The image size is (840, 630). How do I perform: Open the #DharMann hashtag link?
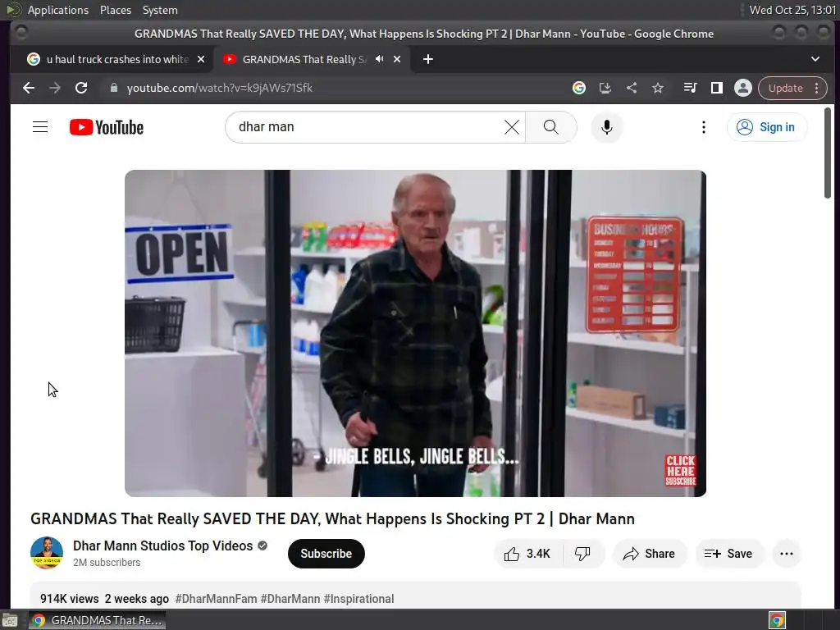[290, 598]
